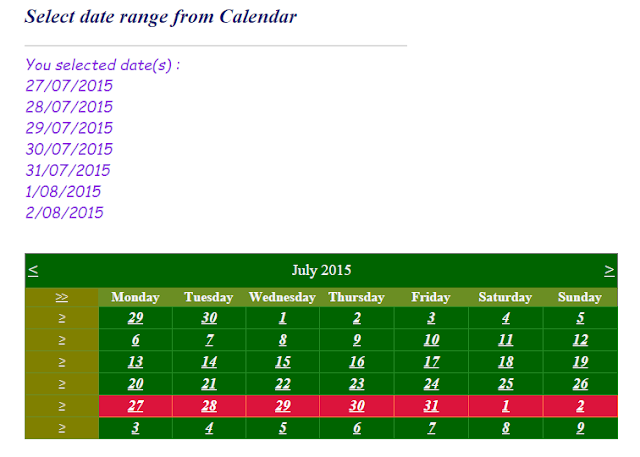Select date 24 on Friday
This screenshot has height=457, width=640.
[431, 384]
